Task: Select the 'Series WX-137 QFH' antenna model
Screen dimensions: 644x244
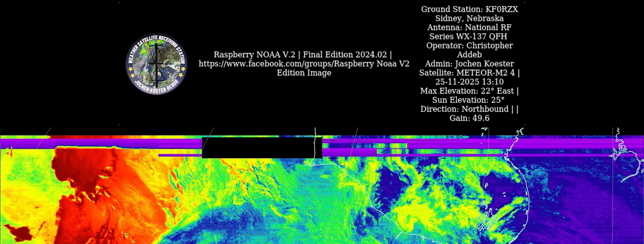Action: pyautogui.click(x=468, y=37)
